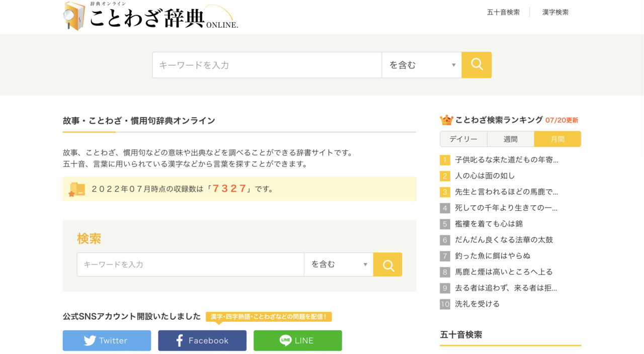Click the yellow magnifier search icon in the header
The width and height of the screenshot is (644, 354).
coord(476,65)
